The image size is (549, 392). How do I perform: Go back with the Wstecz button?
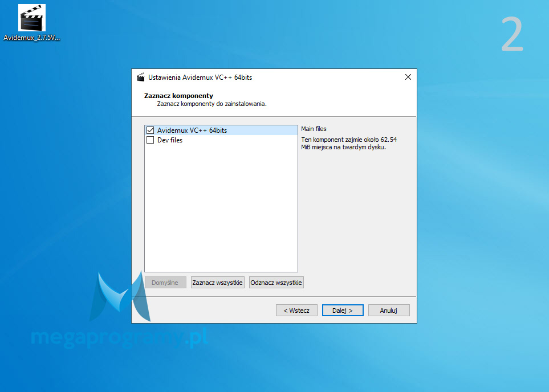click(x=296, y=311)
